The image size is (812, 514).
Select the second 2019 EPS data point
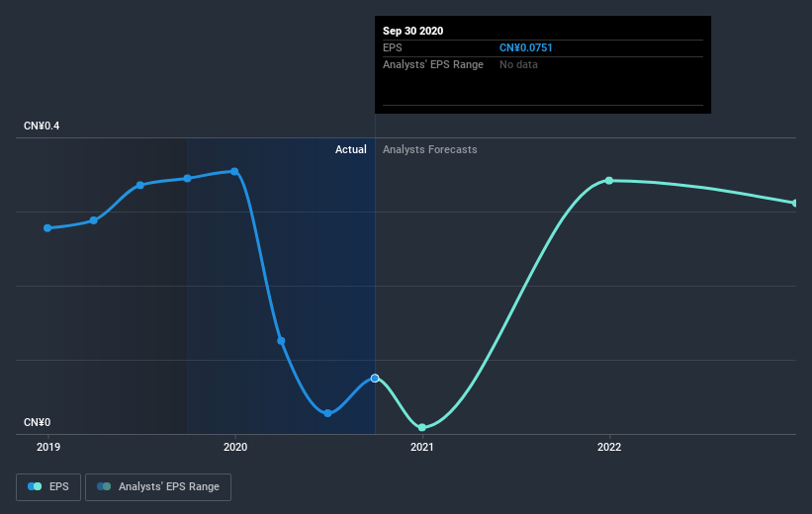tap(94, 220)
